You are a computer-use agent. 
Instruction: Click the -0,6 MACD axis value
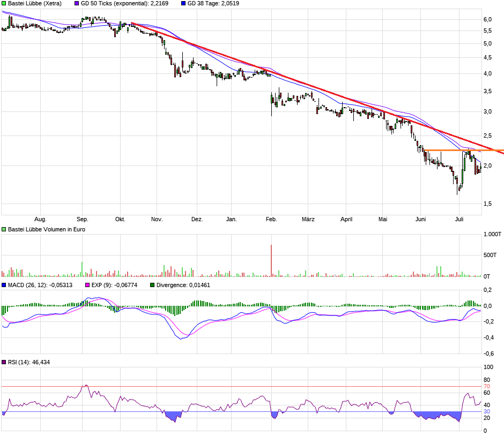[x=488, y=354]
